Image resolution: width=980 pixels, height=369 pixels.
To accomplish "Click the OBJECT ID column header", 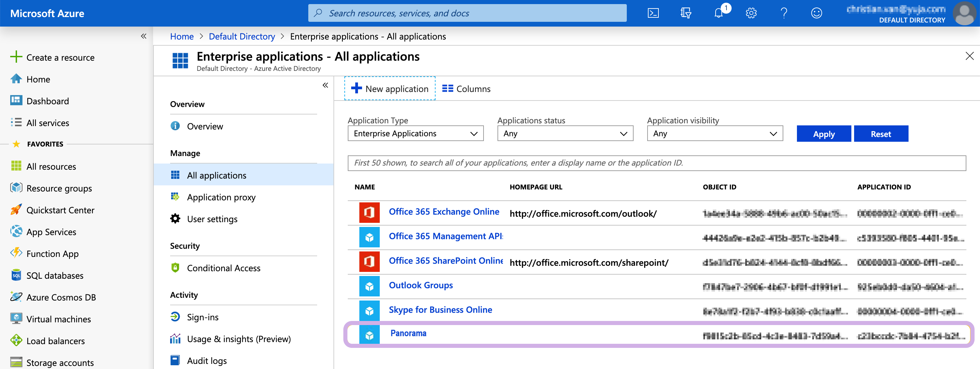I will (x=719, y=187).
